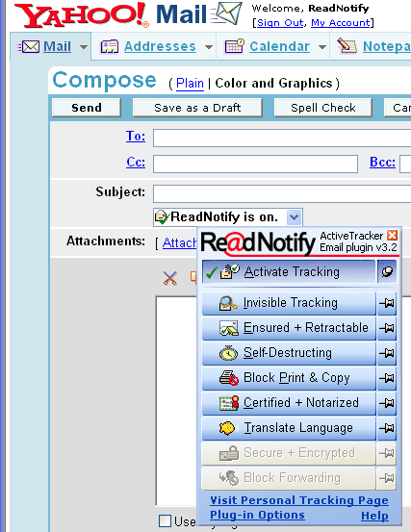The width and height of the screenshot is (411, 532).
Task: Click the Mail envelope icon in navigation
Action: [29, 47]
